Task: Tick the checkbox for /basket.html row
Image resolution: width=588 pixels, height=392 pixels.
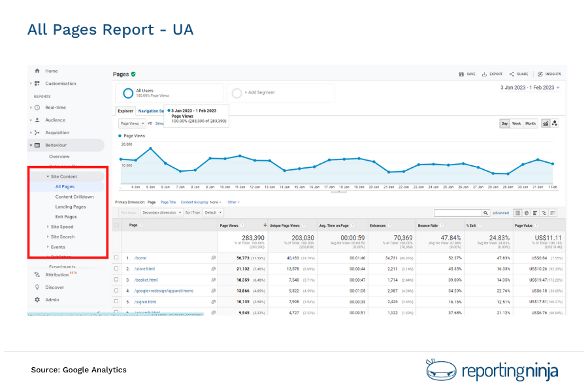Action: [117, 280]
